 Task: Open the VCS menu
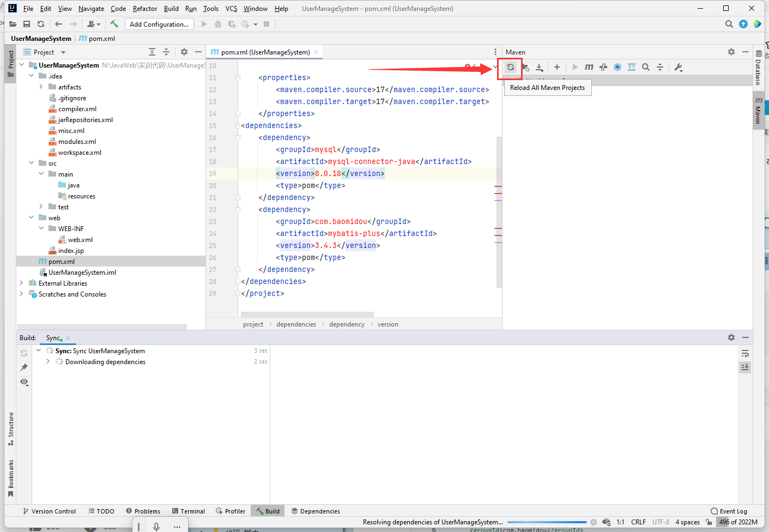[x=231, y=9]
